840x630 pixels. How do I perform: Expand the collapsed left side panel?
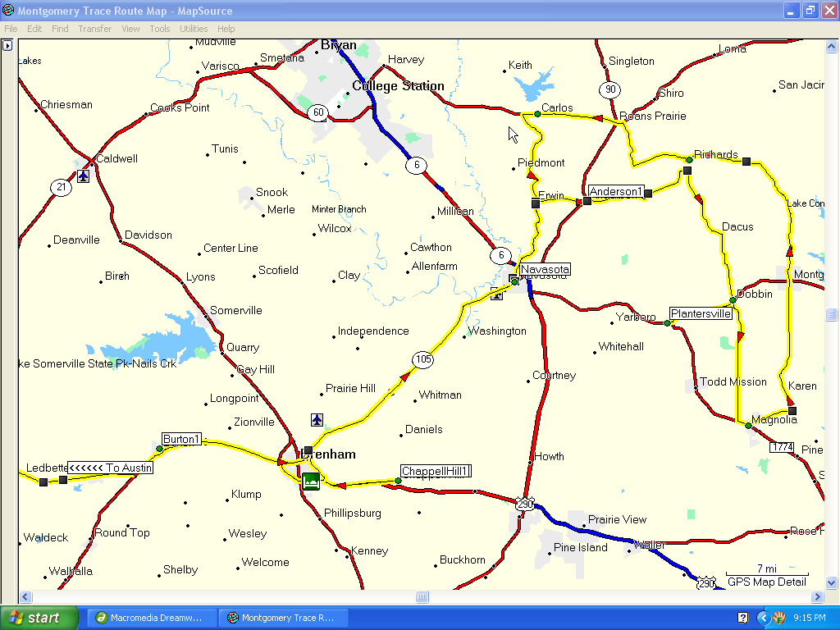pos(7,45)
